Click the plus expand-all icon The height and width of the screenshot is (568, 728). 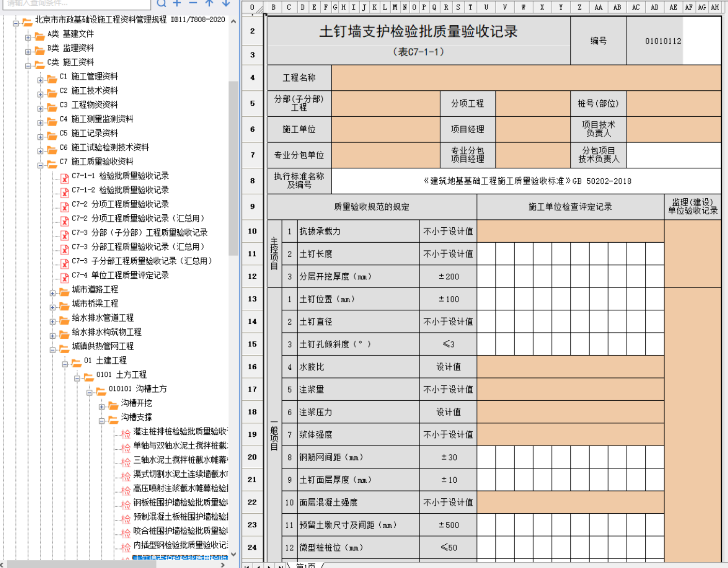tap(177, 3)
